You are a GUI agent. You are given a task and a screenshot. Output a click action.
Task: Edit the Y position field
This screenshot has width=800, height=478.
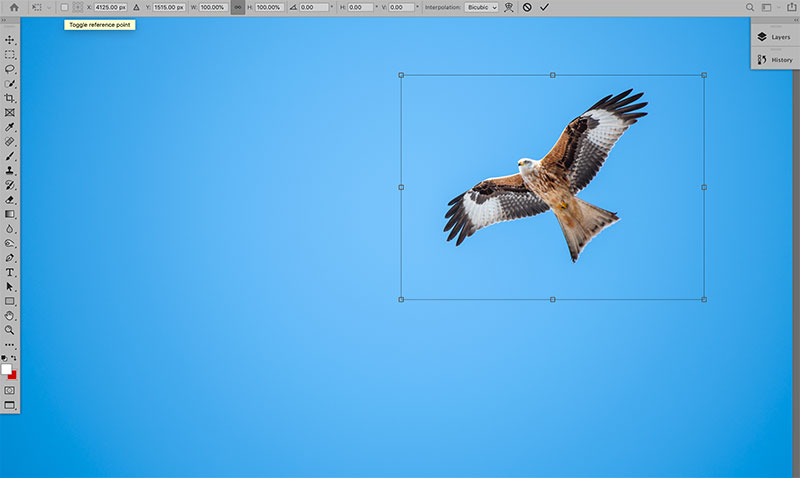pyautogui.click(x=169, y=7)
